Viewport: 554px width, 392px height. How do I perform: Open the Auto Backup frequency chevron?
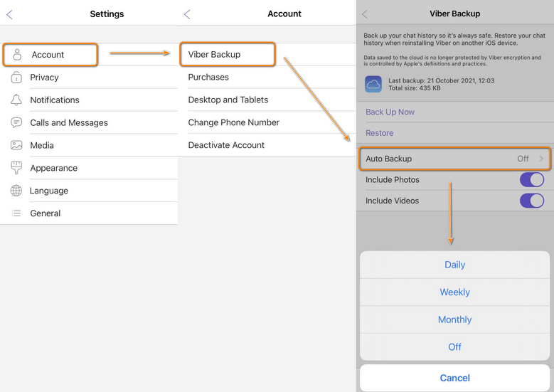pos(541,159)
